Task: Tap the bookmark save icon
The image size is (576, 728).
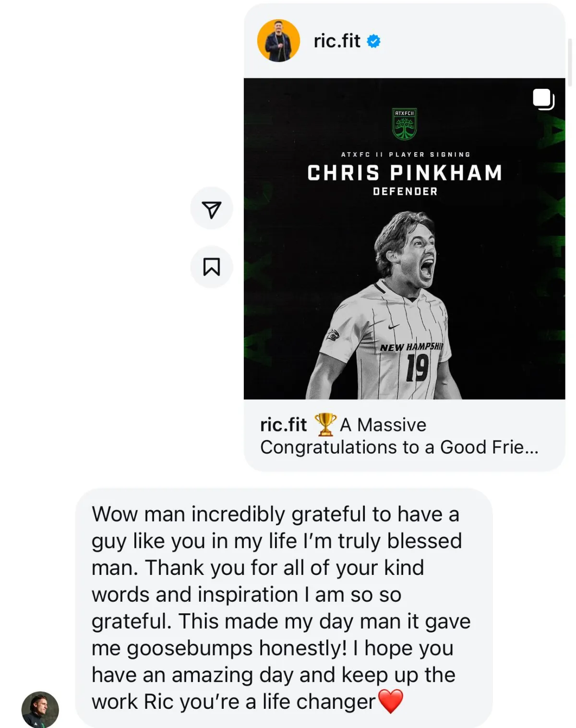Action: (212, 267)
